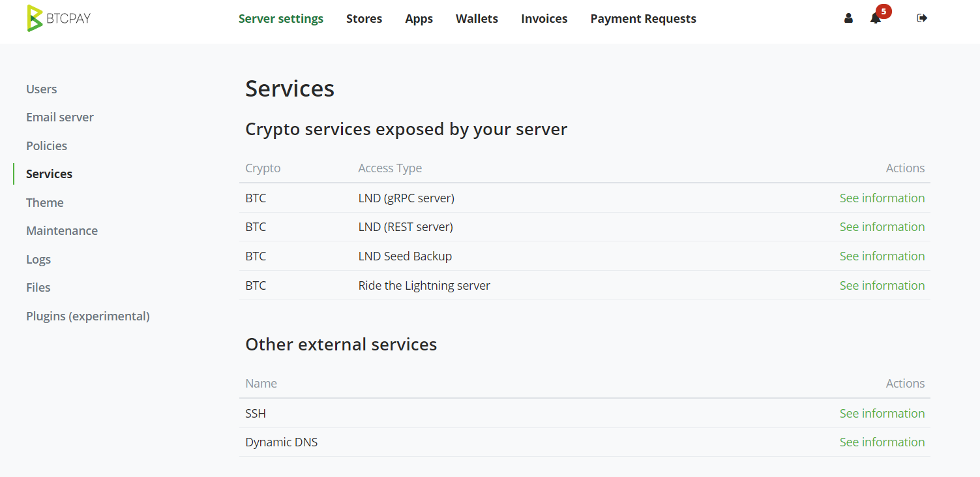Select Users in the sidebar

pyautogui.click(x=42, y=89)
